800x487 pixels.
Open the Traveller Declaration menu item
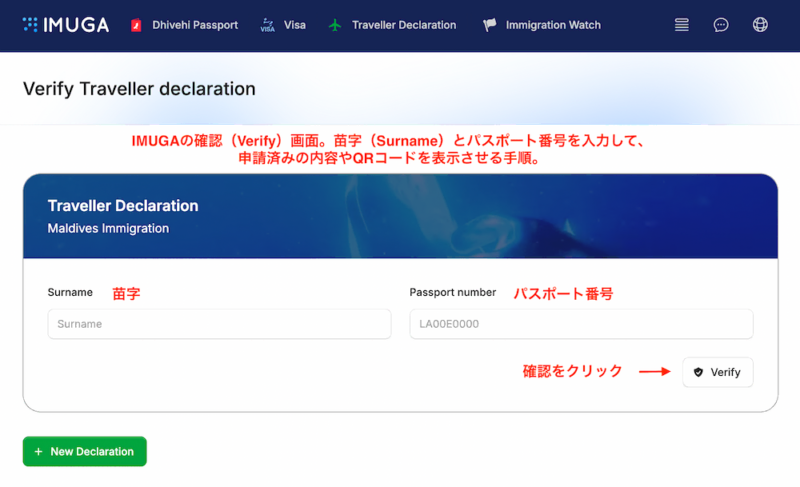(x=404, y=25)
